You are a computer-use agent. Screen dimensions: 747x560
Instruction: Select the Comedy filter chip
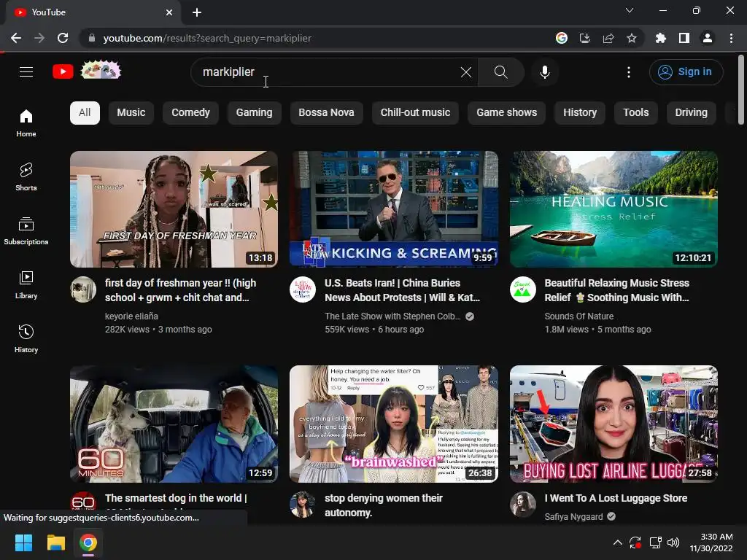point(190,113)
